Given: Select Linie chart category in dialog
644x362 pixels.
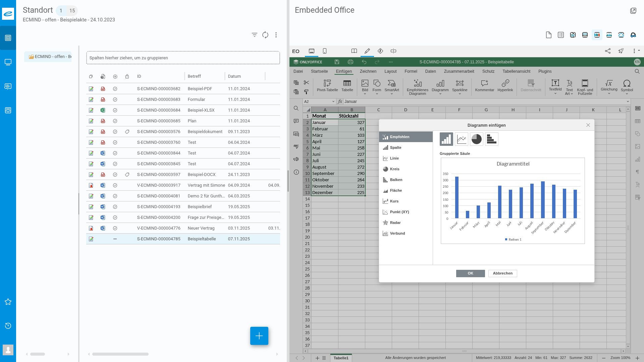Looking at the screenshot, I should click(x=394, y=158).
